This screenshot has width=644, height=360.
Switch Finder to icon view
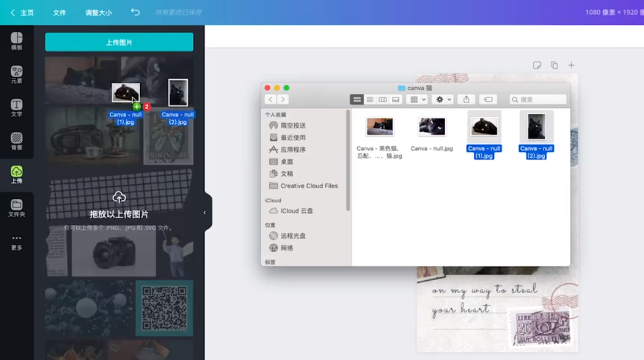357,99
